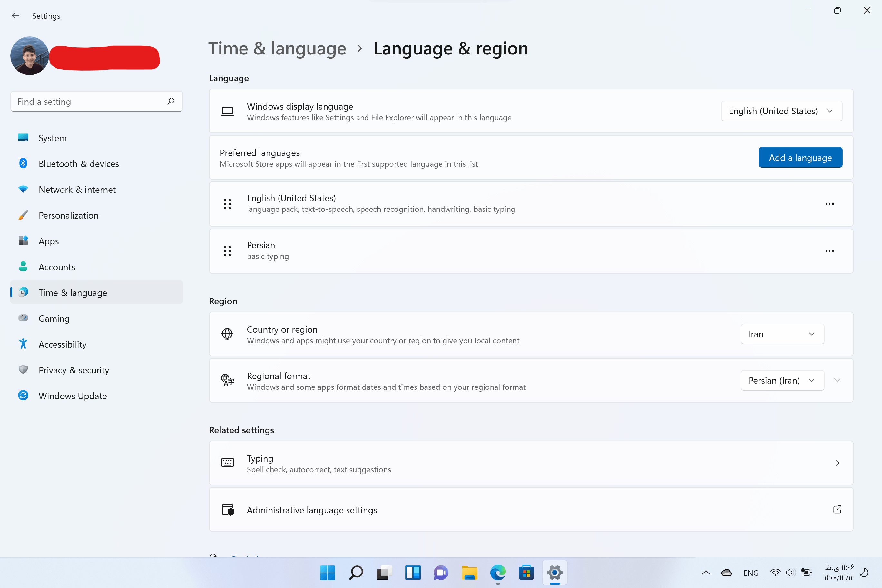Click the OneDrive cloud tray icon
This screenshot has height=588, width=882.
[x=726, y=573]
